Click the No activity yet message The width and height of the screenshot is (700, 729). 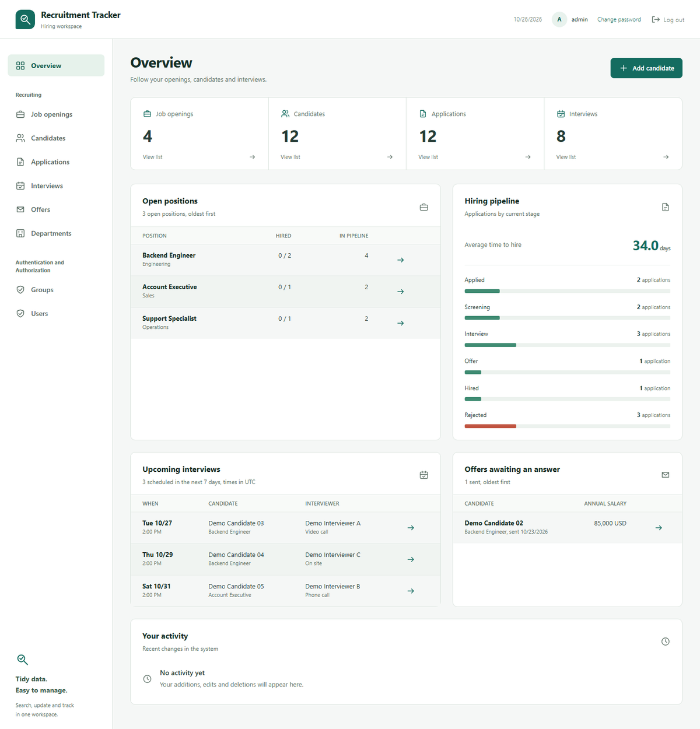point(183,673)
